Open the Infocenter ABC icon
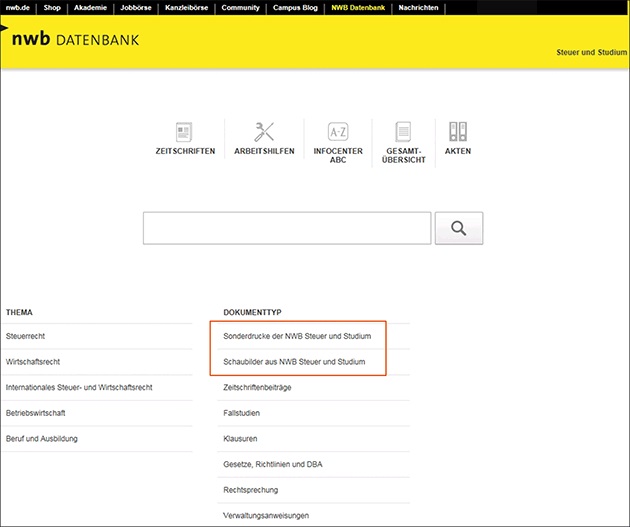This screenshot has width=630, height=527. pyautogui.click(x=337, y=132)
